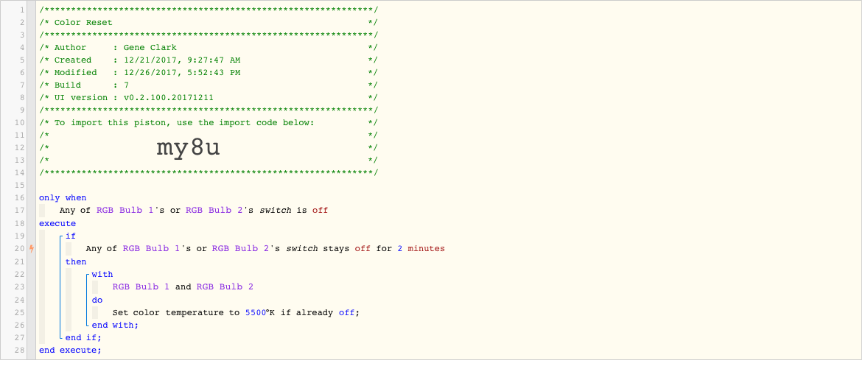Click '2 minutes' duration on line 20
Image resolution: width=868 pixels, height=366 pixels.
coord(421,249)
